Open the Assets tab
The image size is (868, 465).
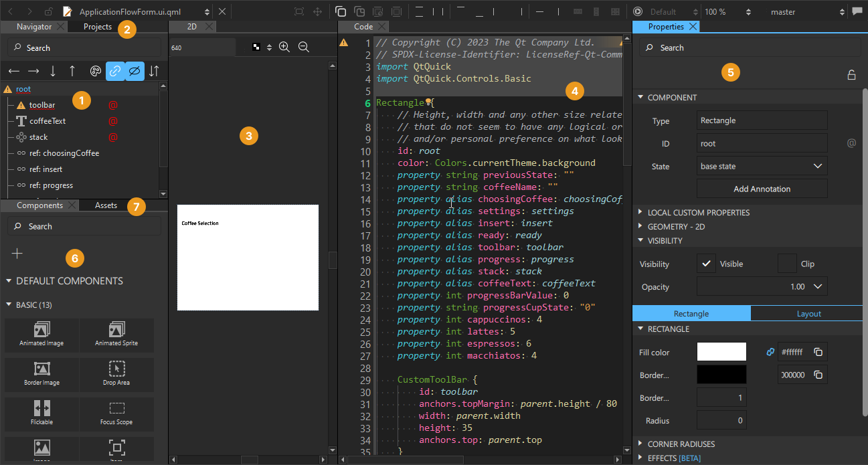coord(106,205)
